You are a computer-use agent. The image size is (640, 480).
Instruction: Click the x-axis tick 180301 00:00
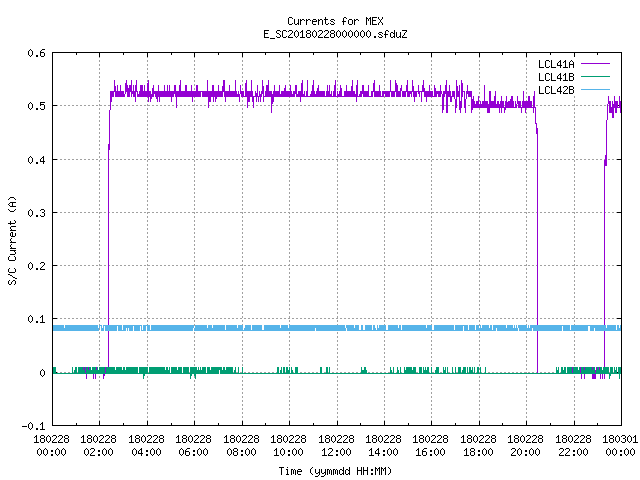tap(620, 446)
